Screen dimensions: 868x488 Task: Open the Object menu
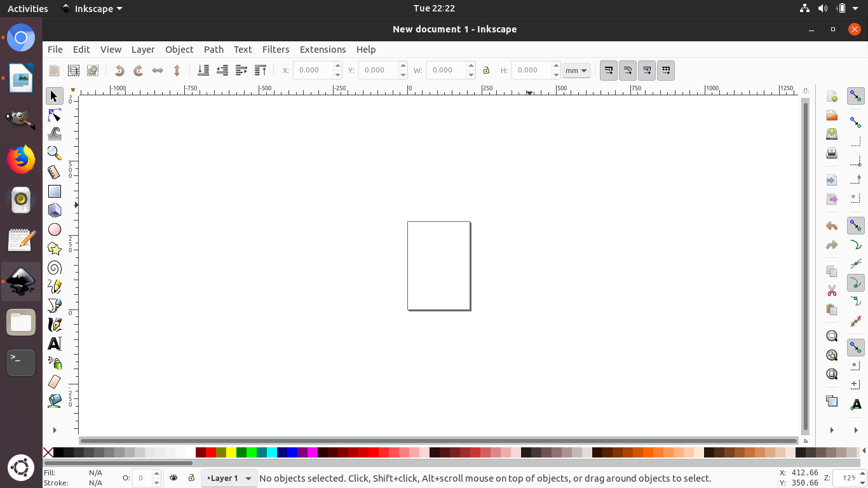(179, 49)
